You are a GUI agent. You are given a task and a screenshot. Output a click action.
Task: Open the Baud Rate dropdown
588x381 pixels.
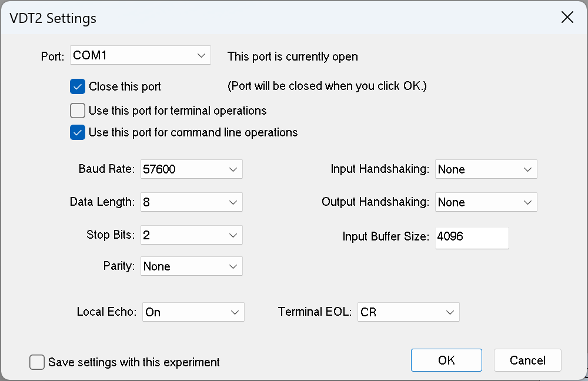click(x=191, y=169)
